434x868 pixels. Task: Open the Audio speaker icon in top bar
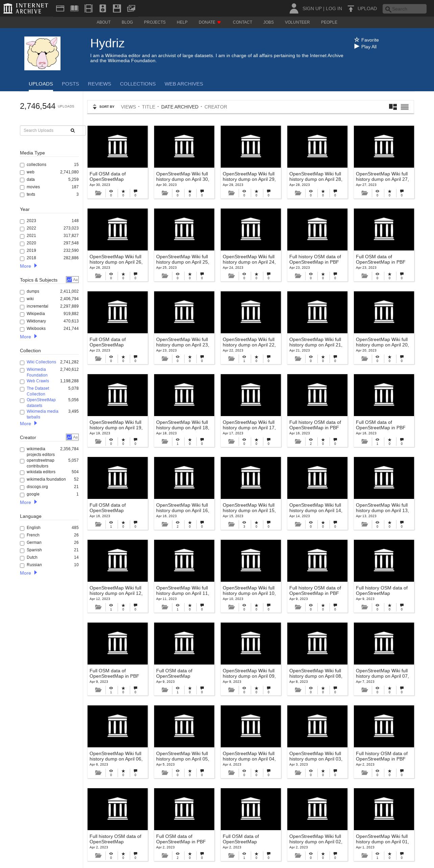point(103,8)
